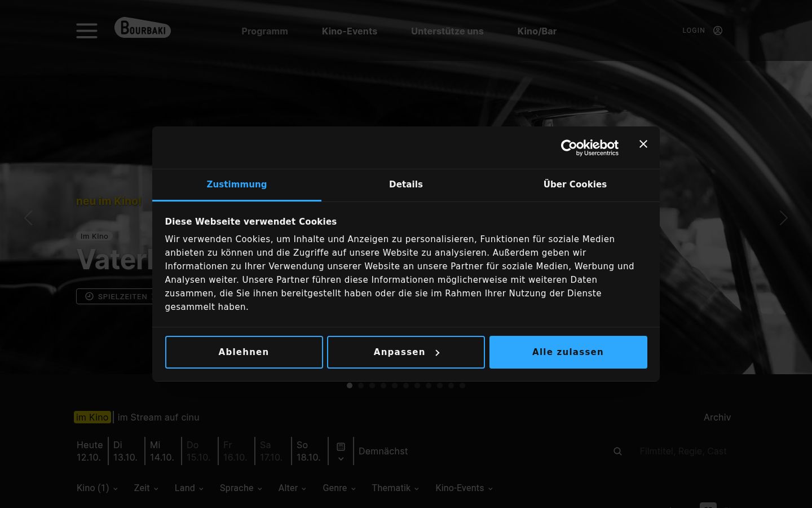812x508 pixels.
Task: Switch to the Details tab
Action: tap(406, 185)
